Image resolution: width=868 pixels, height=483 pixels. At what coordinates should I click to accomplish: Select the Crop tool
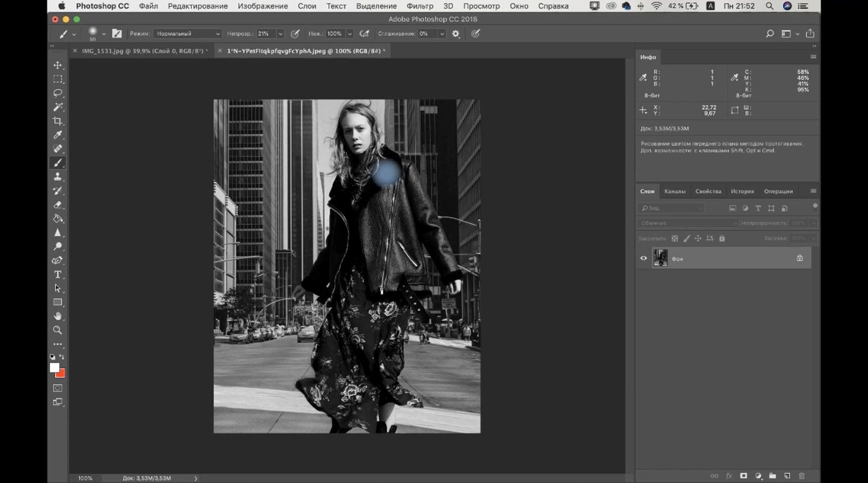click(58, 121)
